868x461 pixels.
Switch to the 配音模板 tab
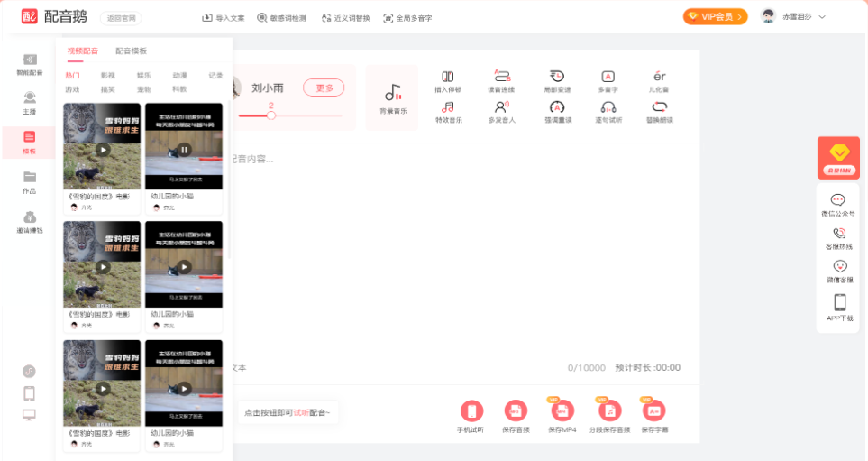pyautogui.click(x=132, y=51)
